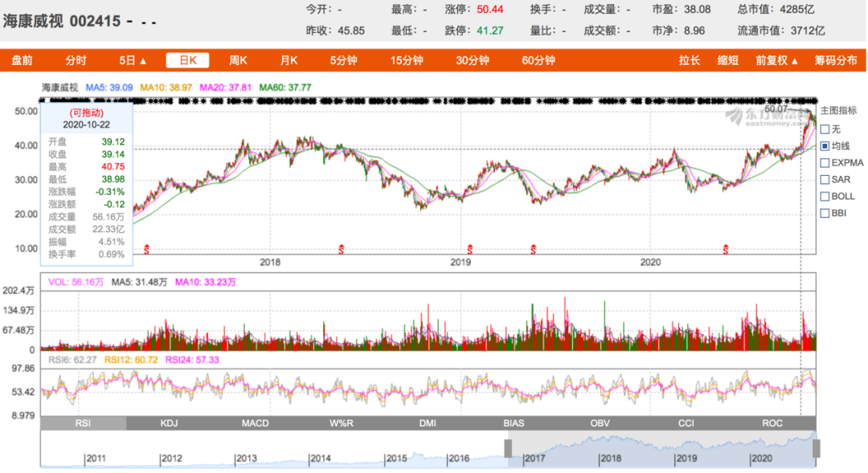Click the rightmost red S marker on chart

coord(726,250)
